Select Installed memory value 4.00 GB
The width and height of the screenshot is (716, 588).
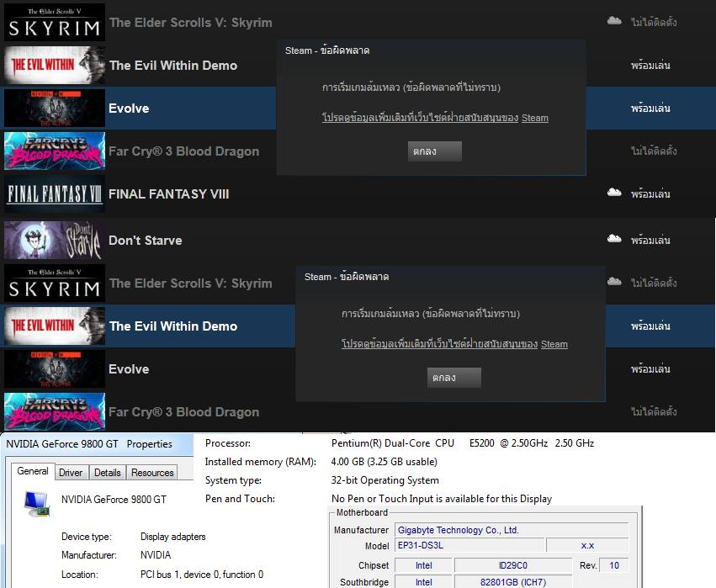[x=384, y=462]
